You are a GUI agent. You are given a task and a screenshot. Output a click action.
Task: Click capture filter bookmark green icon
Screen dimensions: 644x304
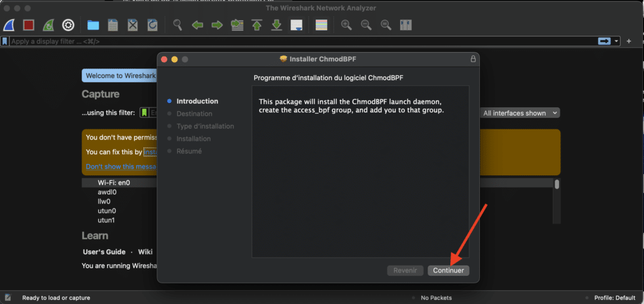point(144,113)
